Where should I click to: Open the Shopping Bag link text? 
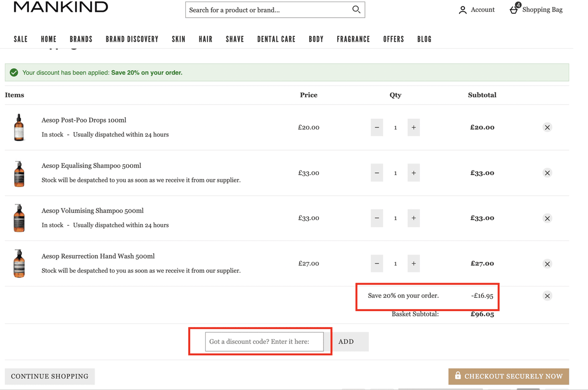click(x=542, y=10)
